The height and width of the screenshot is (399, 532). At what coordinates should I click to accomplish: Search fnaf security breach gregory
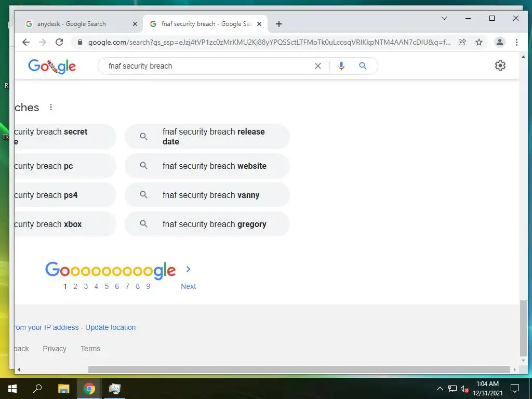click(207, 224)
